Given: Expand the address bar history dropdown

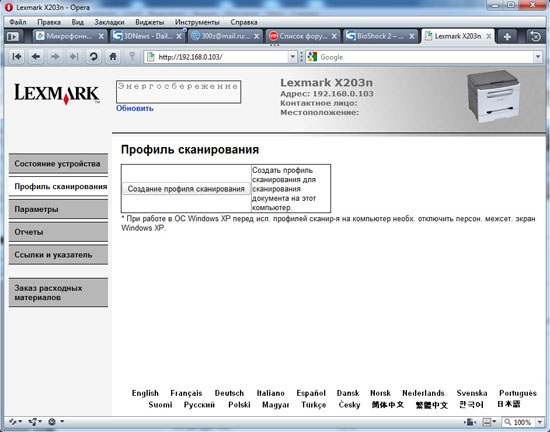Looking at the screenshot, I should (292, 57).
